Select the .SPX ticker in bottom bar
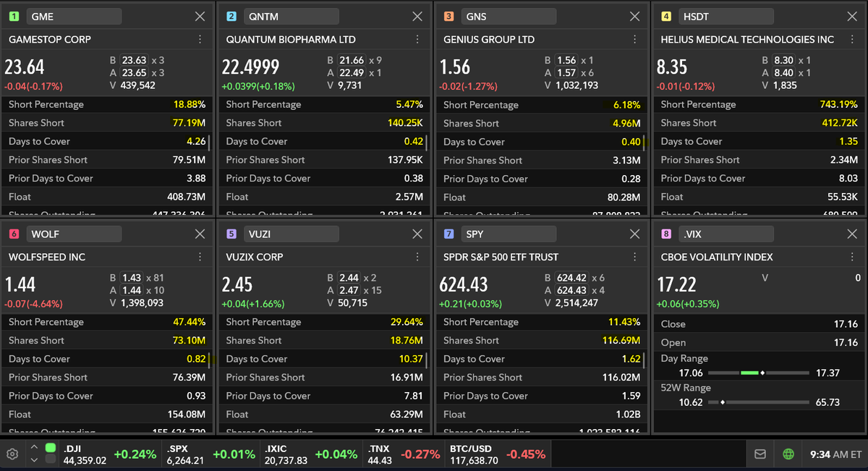868x471 pixels. pyautogui.click(x=210, y=454)
